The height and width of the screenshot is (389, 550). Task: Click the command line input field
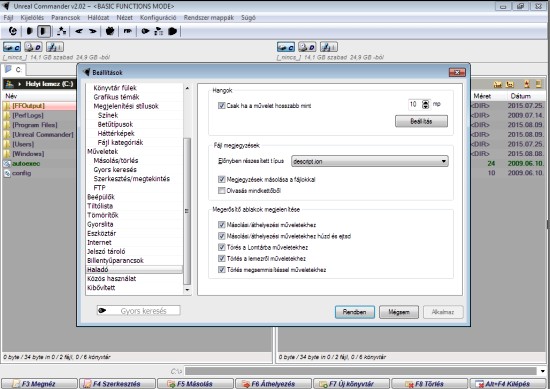(x=361, y=371)
